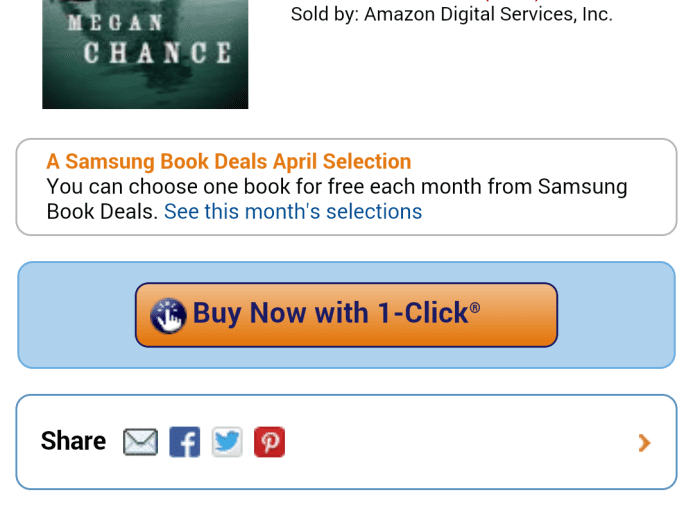Image resolution: width=693 pixels, height=510 pixels.
Task: Tweet this book using the Twitter icon
Action: click(227, 441)
